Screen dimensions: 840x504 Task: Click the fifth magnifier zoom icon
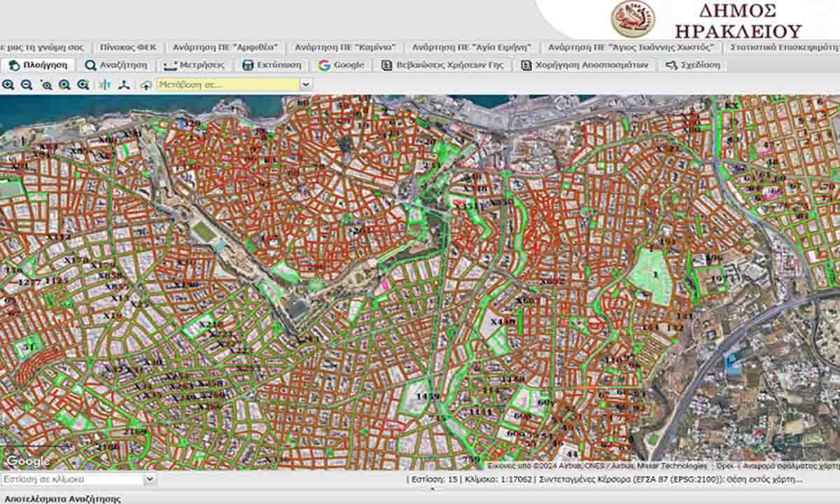pos(83,85)
